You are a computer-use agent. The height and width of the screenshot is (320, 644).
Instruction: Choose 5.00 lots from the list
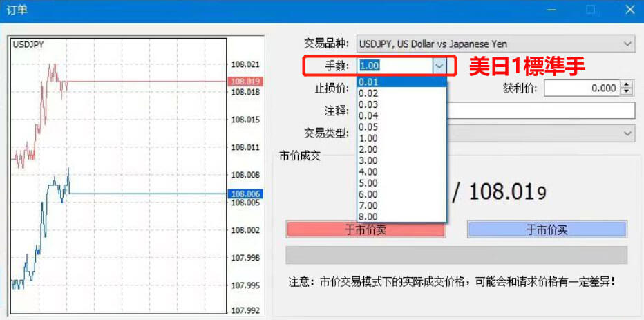[x=401, y=183]
